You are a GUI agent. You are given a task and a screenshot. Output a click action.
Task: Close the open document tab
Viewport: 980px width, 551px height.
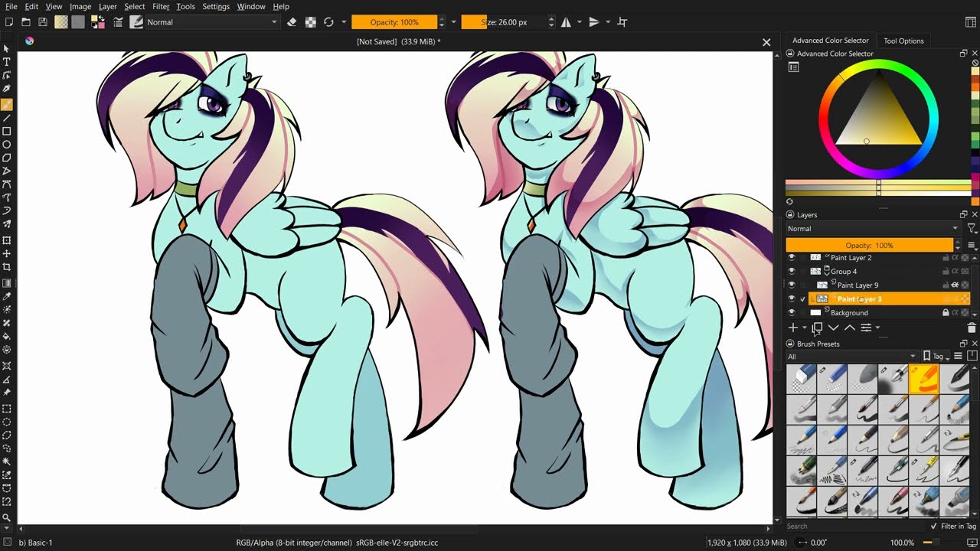[x=766, y=42]
